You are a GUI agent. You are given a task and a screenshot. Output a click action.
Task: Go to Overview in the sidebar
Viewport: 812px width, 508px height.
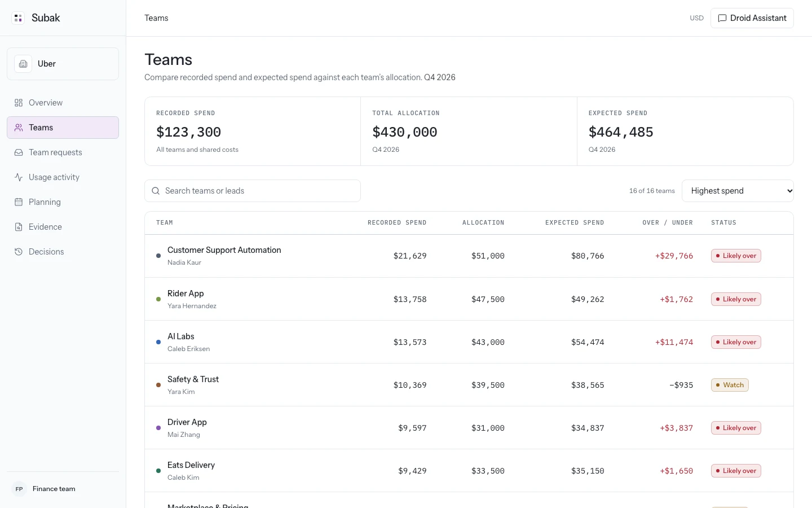click(x=63, y=103)
